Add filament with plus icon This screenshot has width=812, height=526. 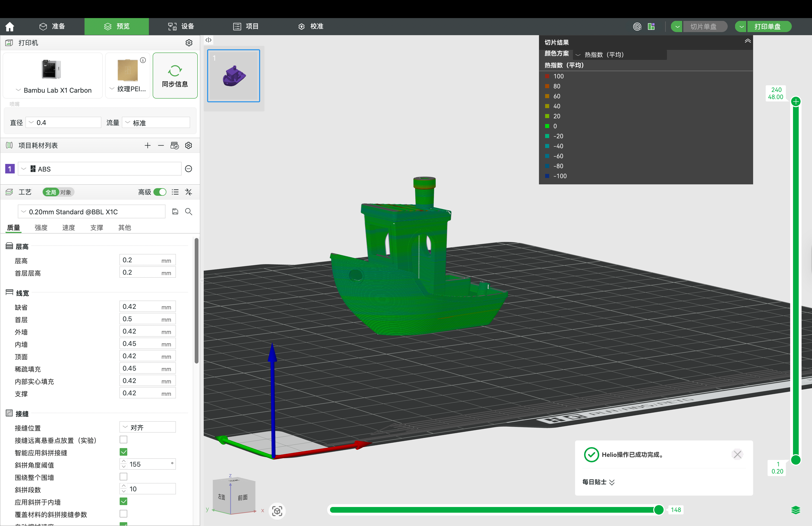coord(147,145)
